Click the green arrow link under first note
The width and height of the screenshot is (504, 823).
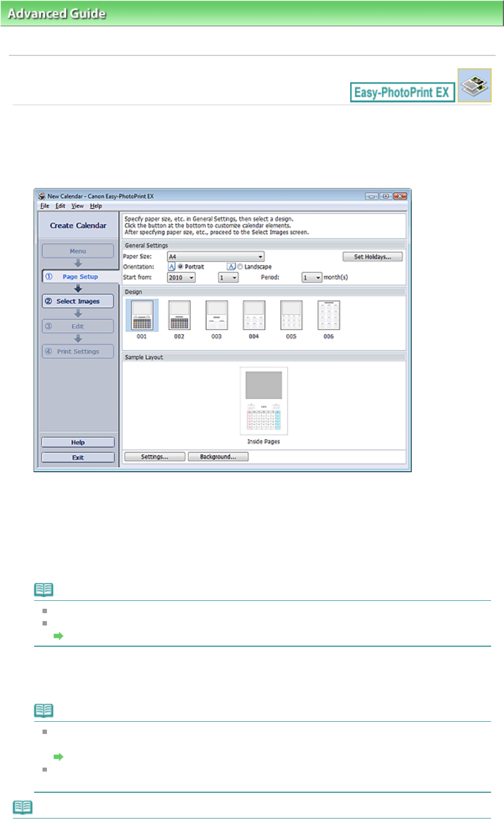click(x=58, y=636)
